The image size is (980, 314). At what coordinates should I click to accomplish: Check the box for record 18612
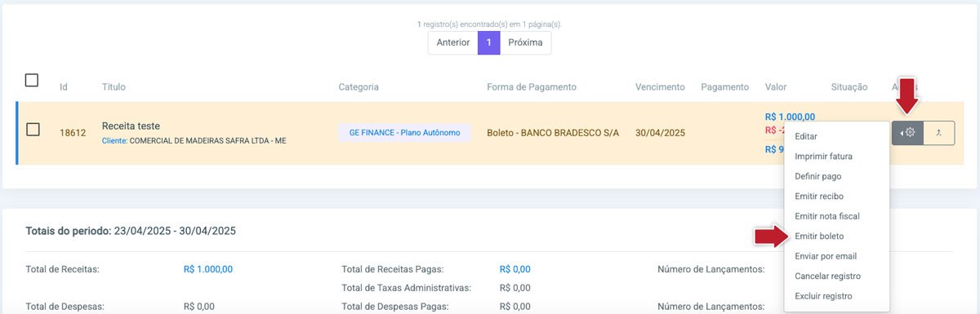coord(33,130)
